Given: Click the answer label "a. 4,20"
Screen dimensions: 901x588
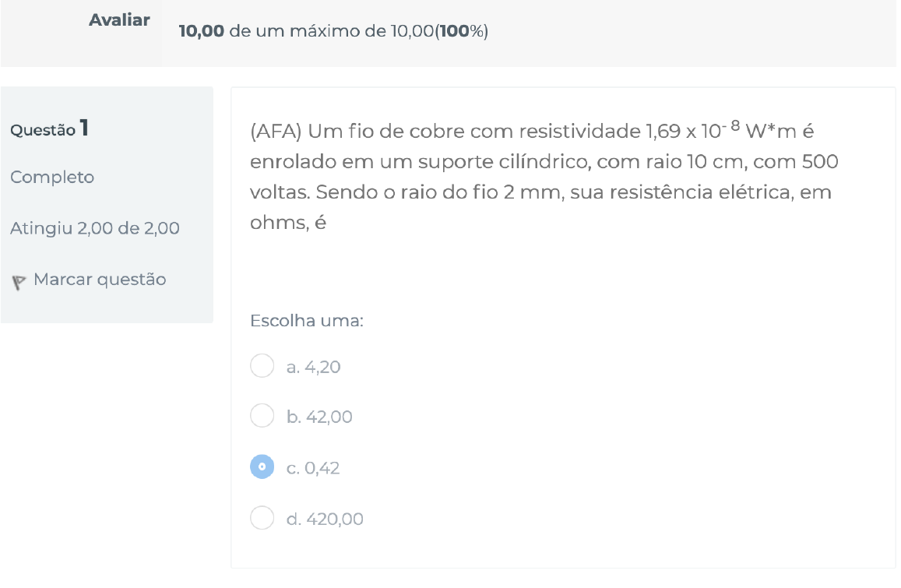Looking at the screenshot, I should click(x=313, y=367).
